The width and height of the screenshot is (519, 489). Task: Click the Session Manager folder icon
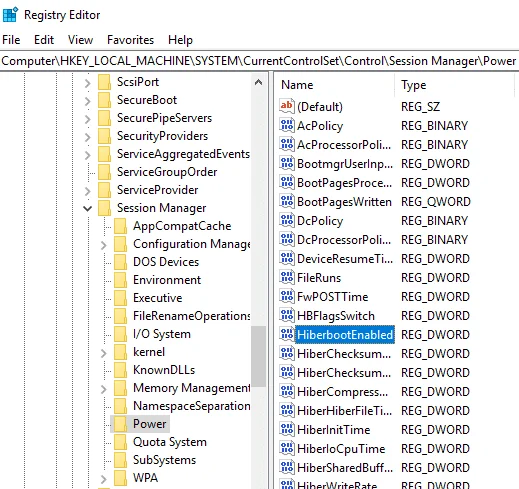point(104,208)
